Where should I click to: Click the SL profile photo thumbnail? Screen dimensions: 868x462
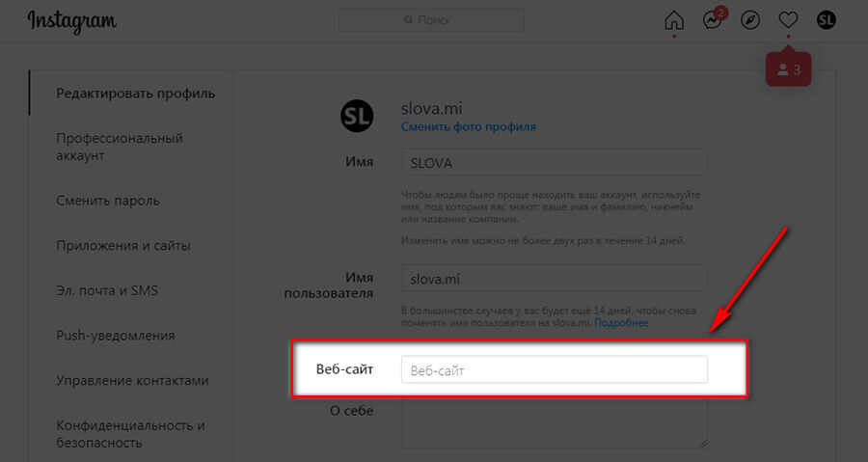pyautogui.click(x=357, y=116)
